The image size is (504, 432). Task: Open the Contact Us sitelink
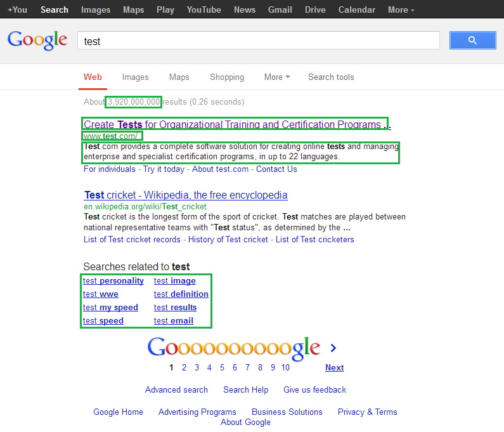[x=276, y=169]
